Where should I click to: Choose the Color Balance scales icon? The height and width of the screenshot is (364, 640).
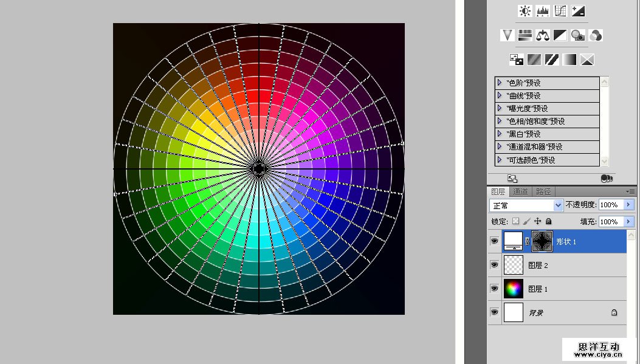542,35
